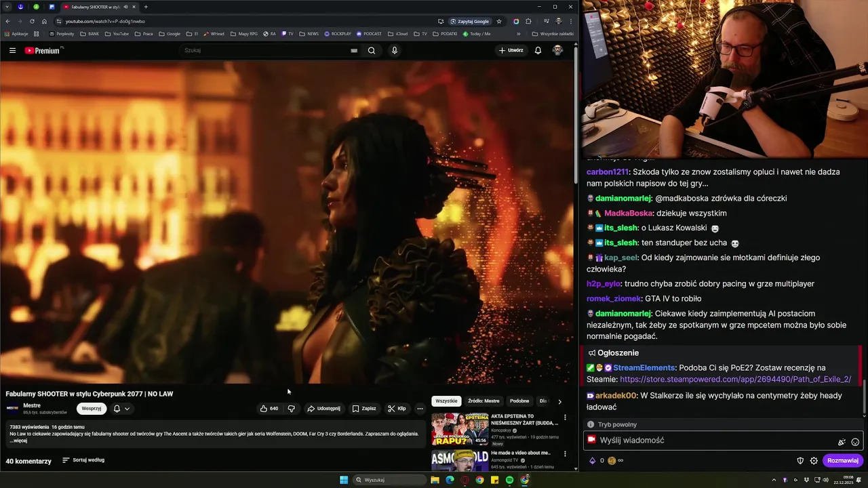Open the on-screen keyboard icon in search box
868x488 pixels.
(354, 50)
